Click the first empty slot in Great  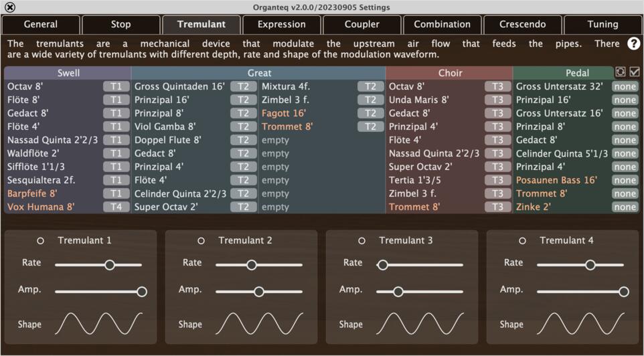[275, 140]
